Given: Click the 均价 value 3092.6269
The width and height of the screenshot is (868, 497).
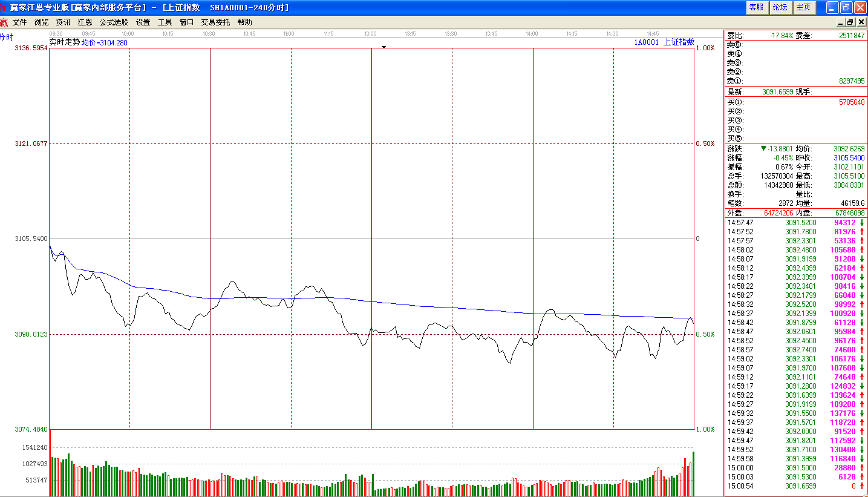Looking at the screenshot, I should [x=849, y=149].
